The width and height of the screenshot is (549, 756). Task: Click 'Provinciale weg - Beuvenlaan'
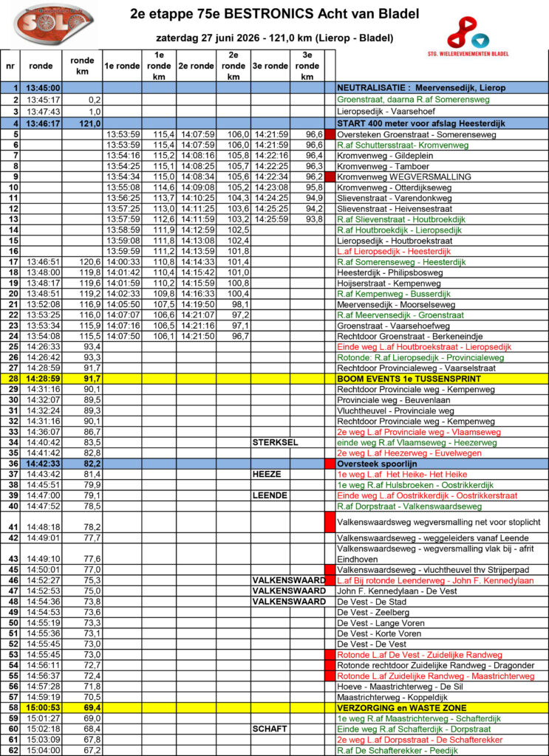(393, 400)
